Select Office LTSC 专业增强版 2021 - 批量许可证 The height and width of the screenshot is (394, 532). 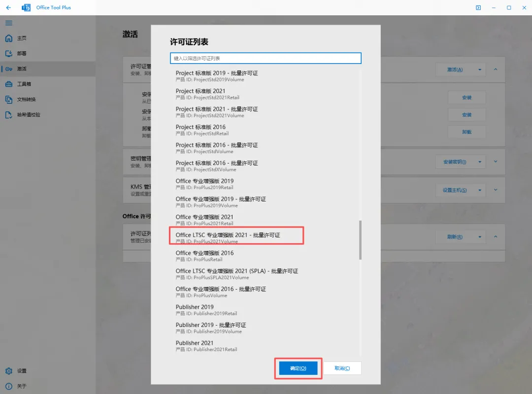[x=266, y=238]
